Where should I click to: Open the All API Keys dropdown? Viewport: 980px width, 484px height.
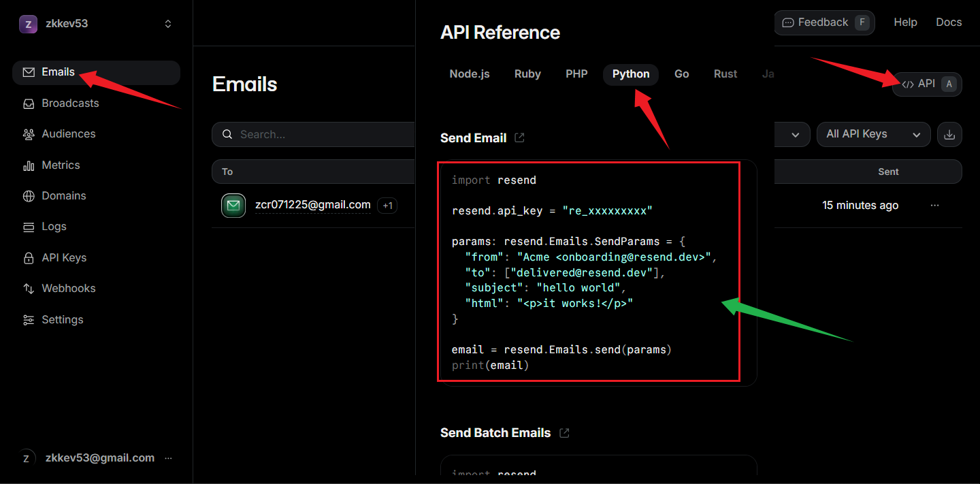tap(873, 135)
